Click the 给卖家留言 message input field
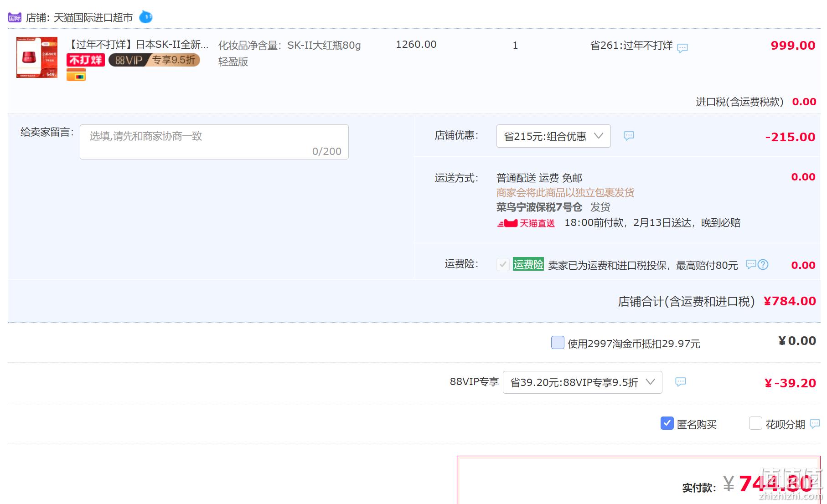Screen dimensions: 827x504 coord(214,142)
